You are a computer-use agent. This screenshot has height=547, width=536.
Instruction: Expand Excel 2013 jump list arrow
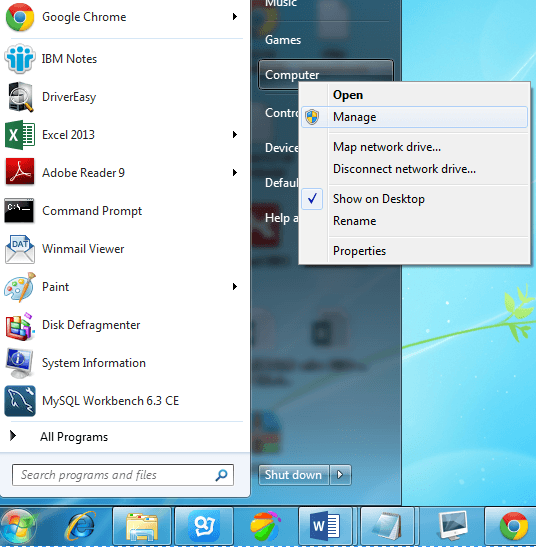tap(235, 135)
